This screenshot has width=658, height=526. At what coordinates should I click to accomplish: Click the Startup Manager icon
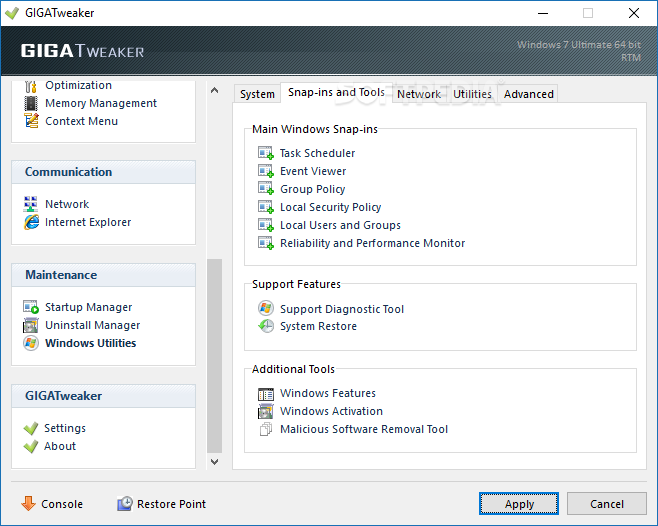pyautogui.click(x=31, y=307)
